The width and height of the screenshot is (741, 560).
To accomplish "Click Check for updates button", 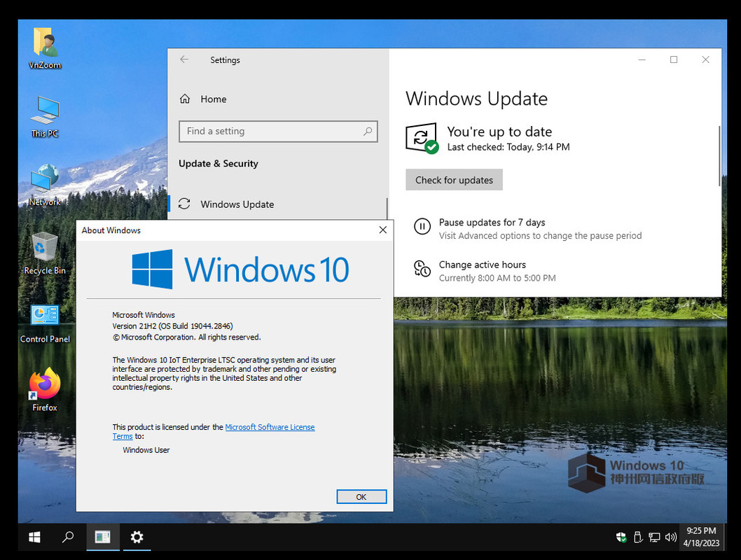I will coord(454,180).
